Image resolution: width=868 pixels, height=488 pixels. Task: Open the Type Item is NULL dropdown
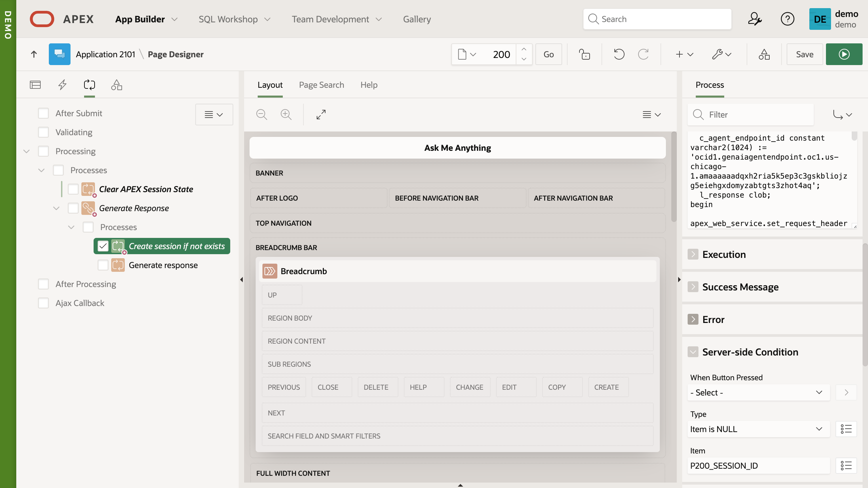[758, 429]
